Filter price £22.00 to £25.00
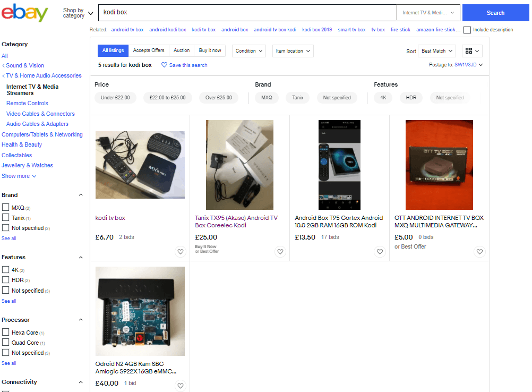Viewport: 532px width, 392px height. tap(168, 98)
